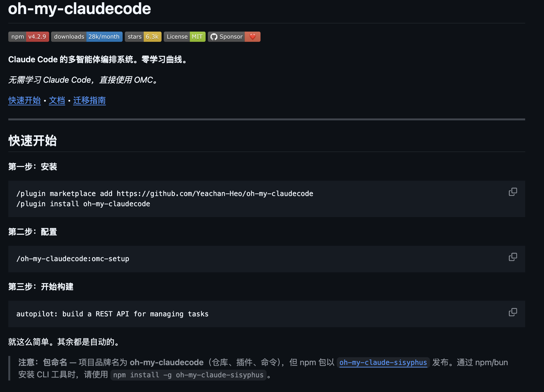Image resolution: width=544 pixels, height=392 pixels.
Task: Click the 第一步：安装 heading
Action: 32,167
